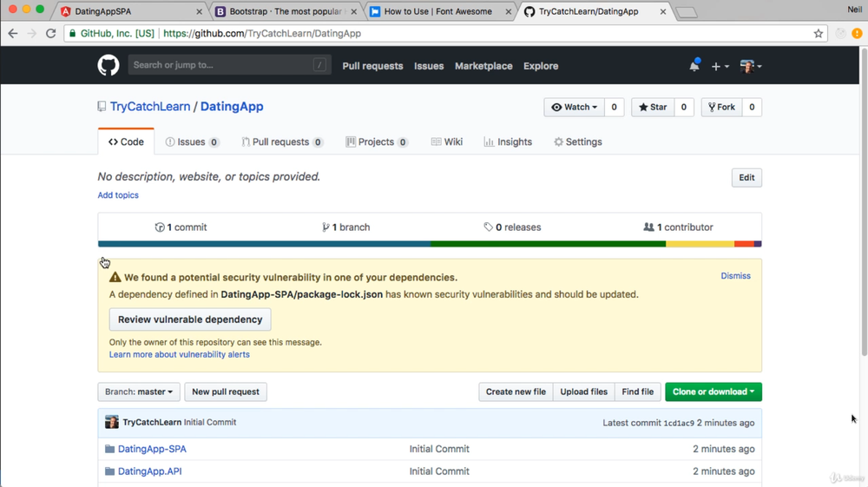This screenshot has width=868, height=487.
Task: Click the green segment of language bar
Action: click(548, 243)
